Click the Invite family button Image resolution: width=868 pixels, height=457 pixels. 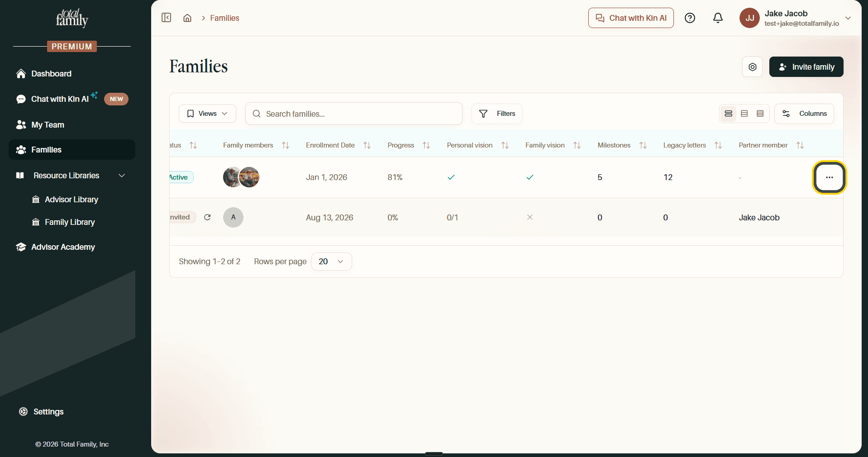point(806,67)
